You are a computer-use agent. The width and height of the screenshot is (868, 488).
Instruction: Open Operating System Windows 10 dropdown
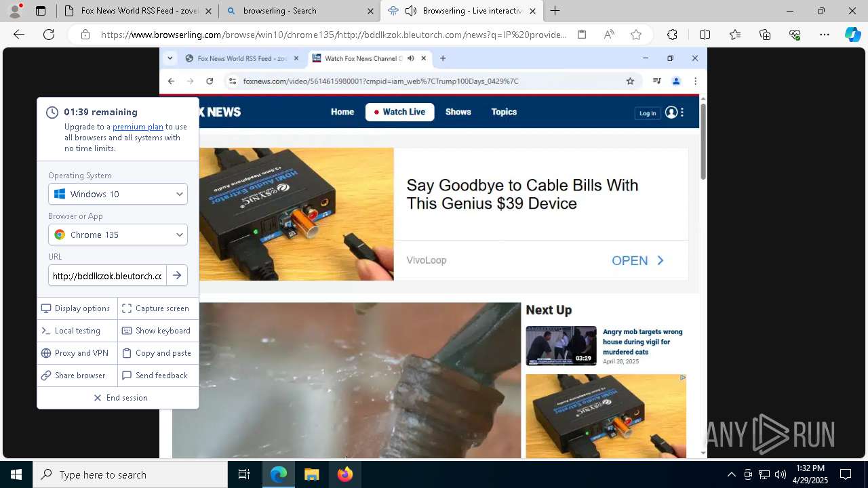point(118,194)
